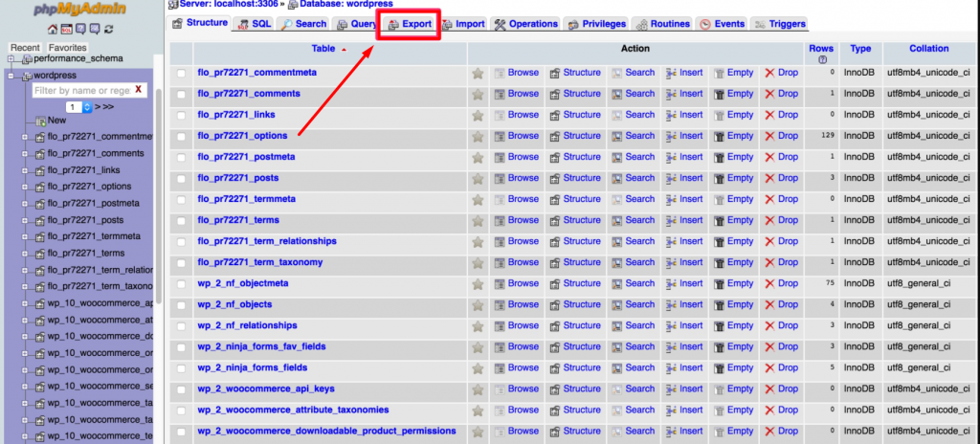Click the Empty icon for wp_2_ninja_forms_fav_fields

(x=720, y=347)
